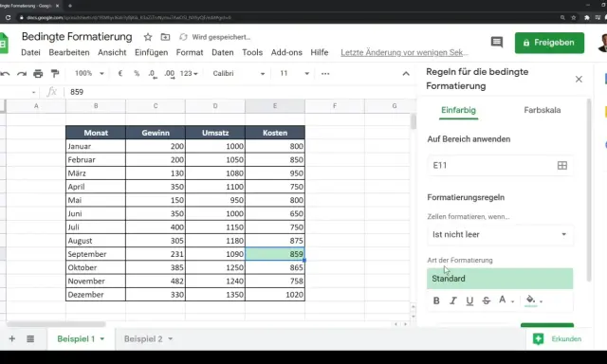Switch to the Beispiel 2 sheet
The width and height of the screenshot is (607, 364).
(143, 338)
